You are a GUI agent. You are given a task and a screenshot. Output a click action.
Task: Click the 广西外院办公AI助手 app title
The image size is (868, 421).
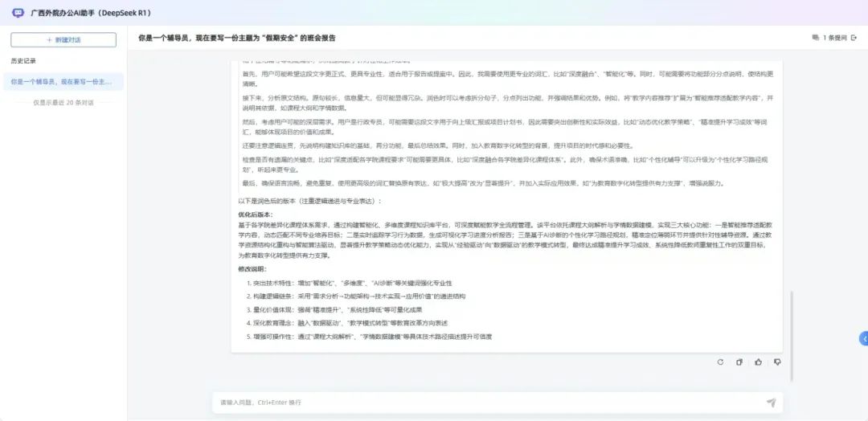click(x=90, y=13)
